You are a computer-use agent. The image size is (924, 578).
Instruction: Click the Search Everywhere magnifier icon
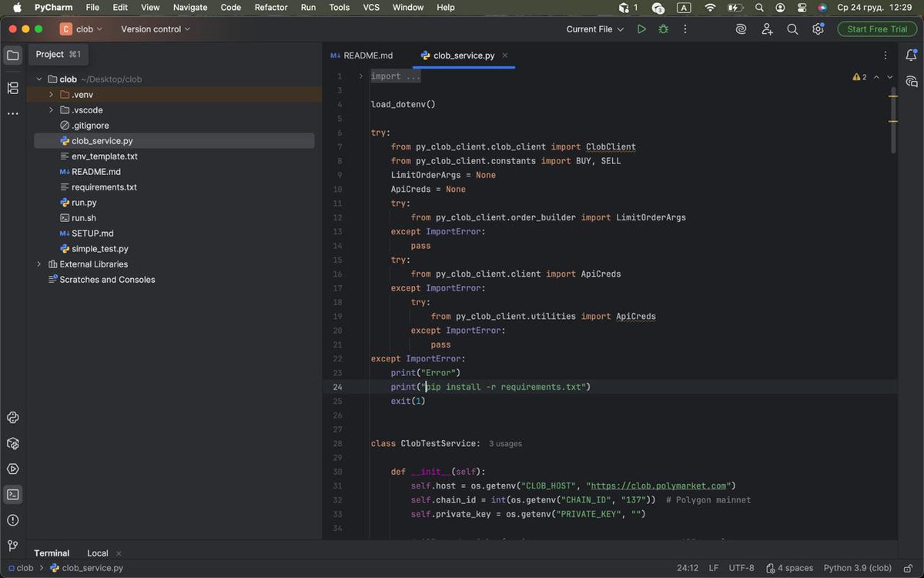pos(792,29)
